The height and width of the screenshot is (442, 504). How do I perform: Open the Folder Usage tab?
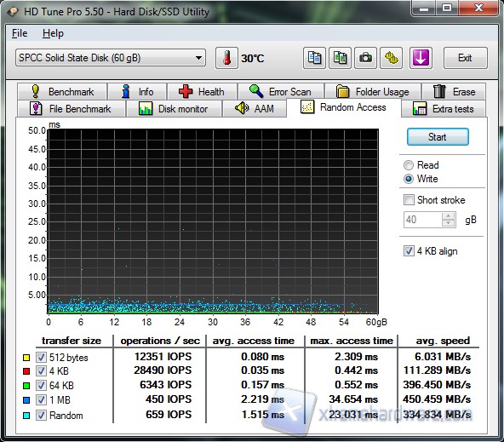(x=373, y=92)
